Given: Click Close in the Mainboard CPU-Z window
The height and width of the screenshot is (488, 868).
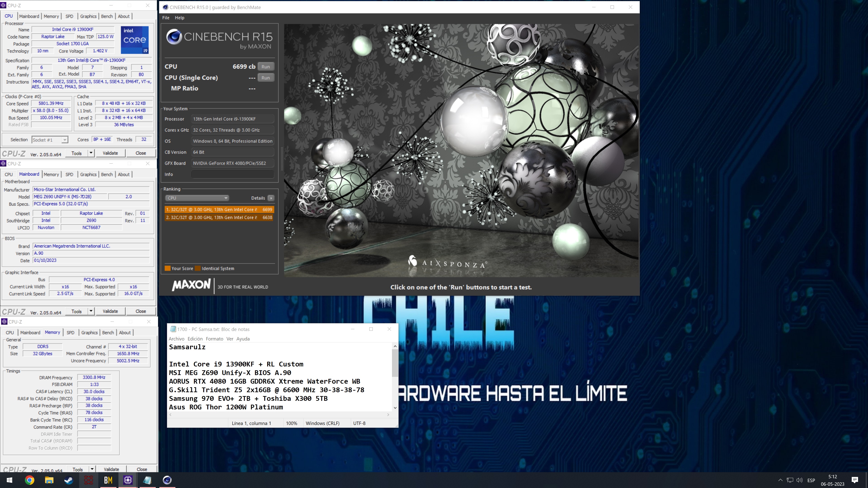Looking at the screenshot, I should click(x=141, y=311).
